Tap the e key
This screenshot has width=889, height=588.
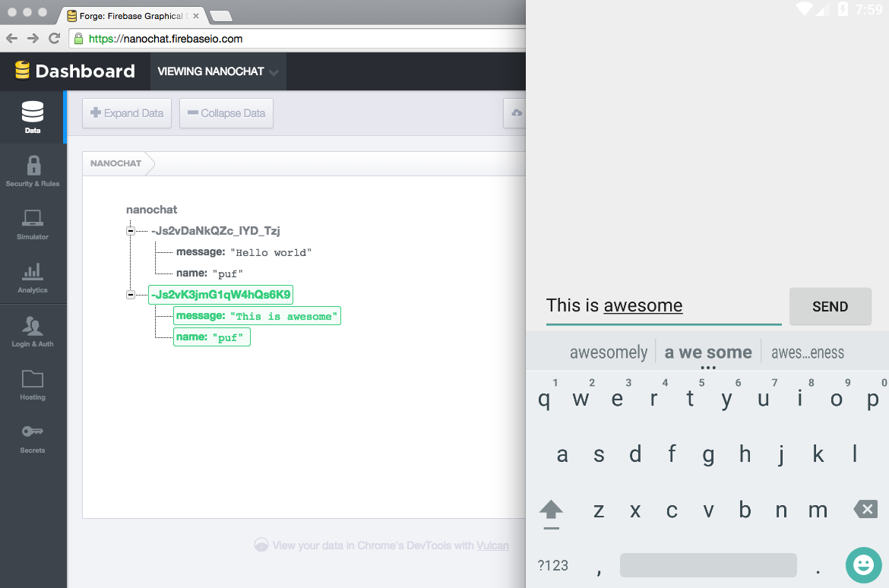pos(617,399)
